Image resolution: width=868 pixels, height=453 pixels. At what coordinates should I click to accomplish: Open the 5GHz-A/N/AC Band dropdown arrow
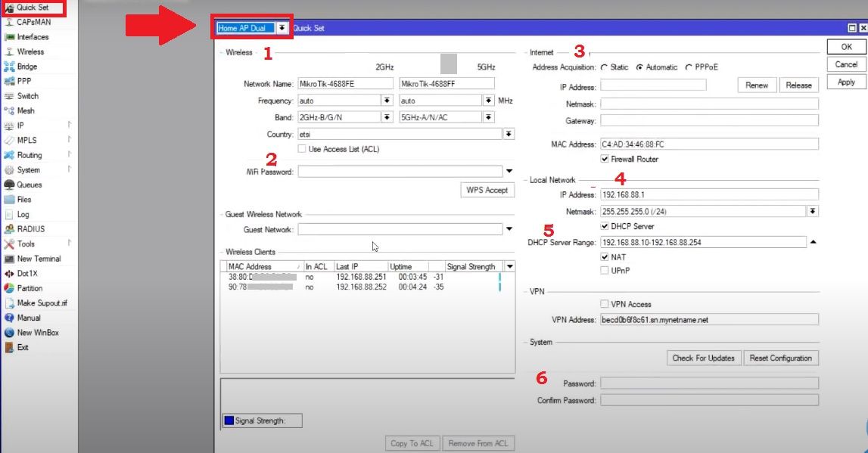click(x=488, y=117)
